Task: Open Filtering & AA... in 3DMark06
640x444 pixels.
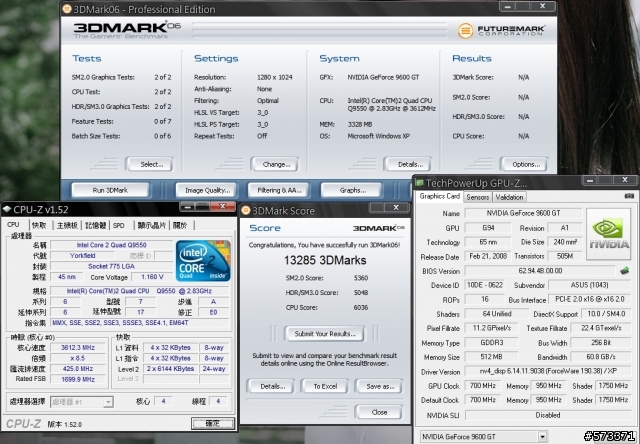Action: pyautogui.click(x=279, y=190)
